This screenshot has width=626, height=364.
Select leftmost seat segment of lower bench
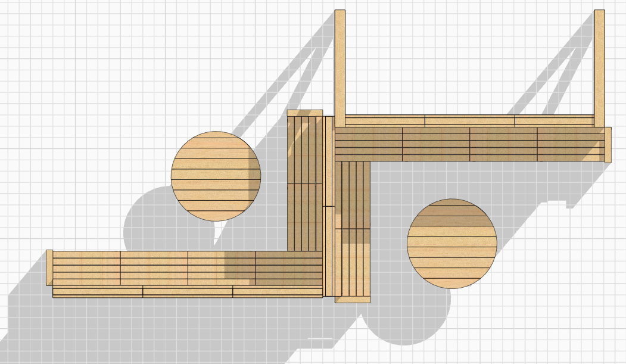(87, 268)
